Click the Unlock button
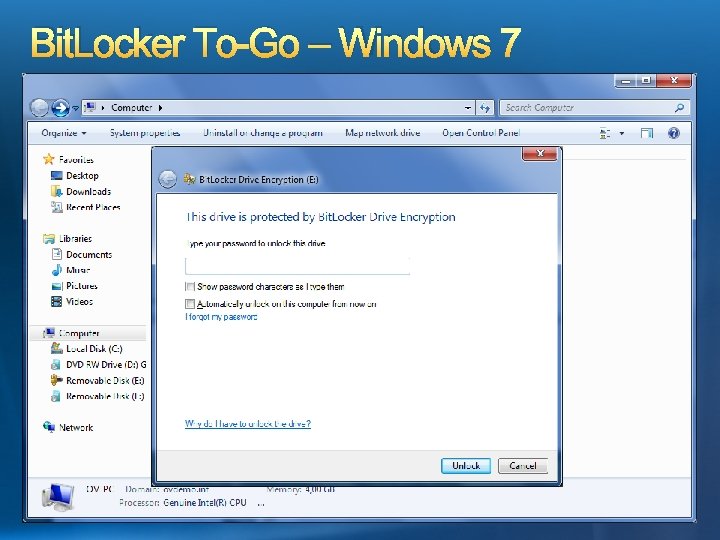The height and width of the screenshot is (540, 720). 466,466
